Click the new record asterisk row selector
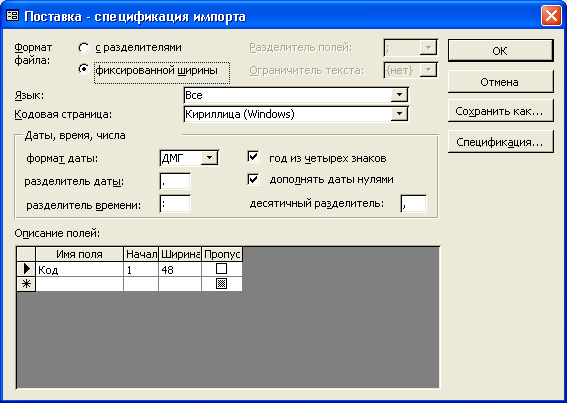The image size is (567, 403). coord(26,284)
